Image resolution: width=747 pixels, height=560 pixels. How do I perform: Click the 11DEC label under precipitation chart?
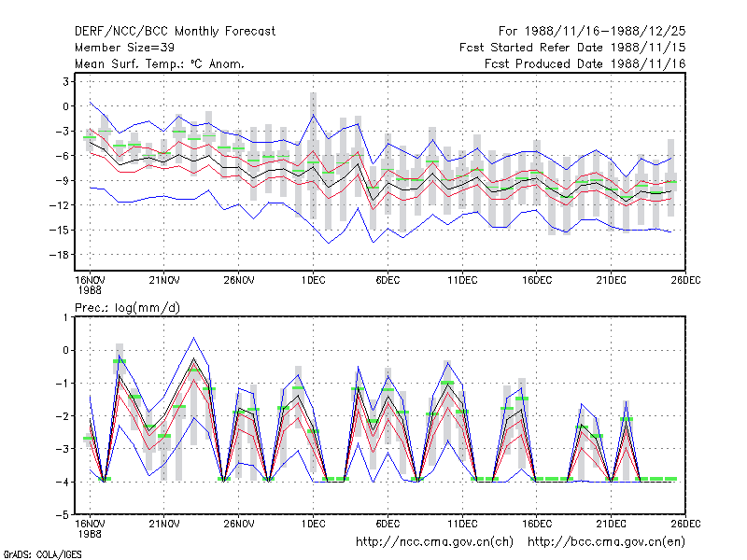coord(462,524)
